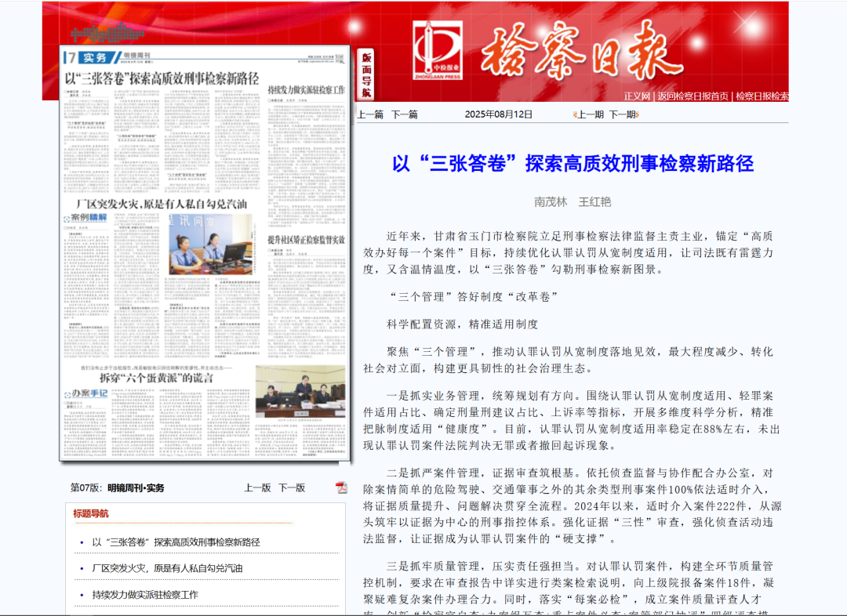This screenshot has width=847, height=616.
Task: Open next issue (下一期)
Action: coord(623,114)
